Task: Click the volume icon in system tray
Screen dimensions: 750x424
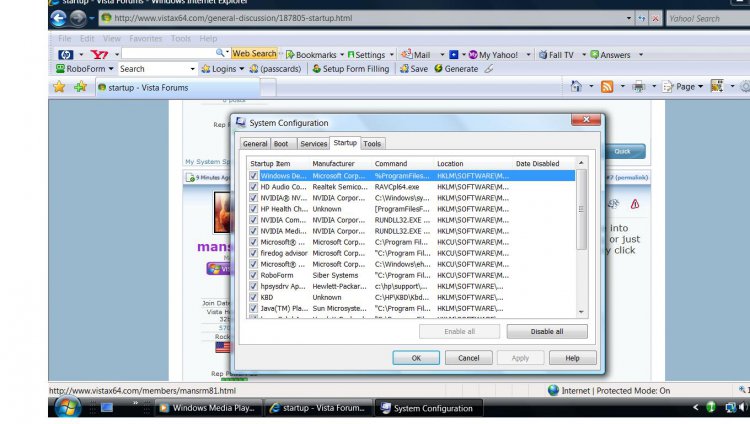Action: coord(743,407)
